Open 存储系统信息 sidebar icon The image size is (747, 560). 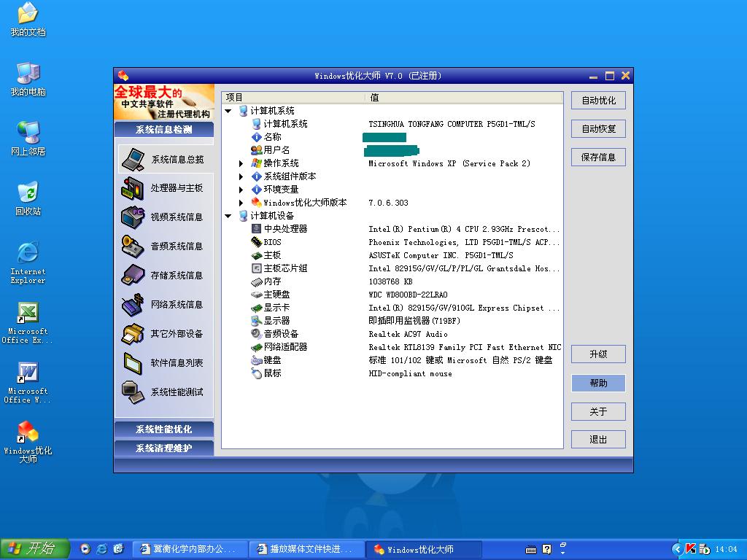click(133, 275)
